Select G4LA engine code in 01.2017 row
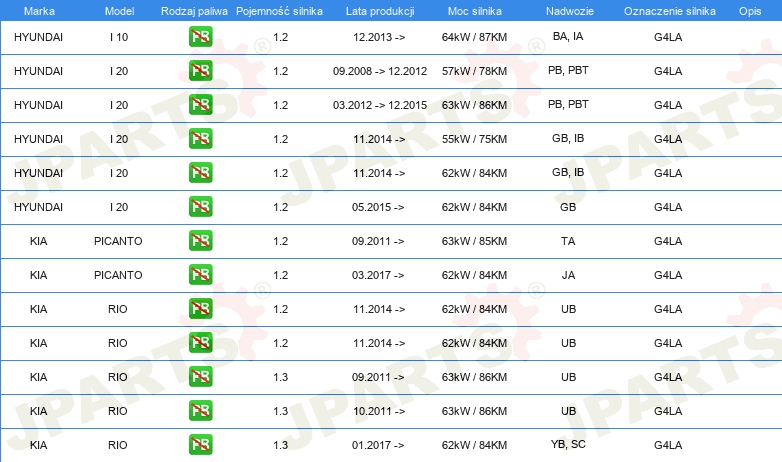The image size is (782, 462). (x=668, y=445)
